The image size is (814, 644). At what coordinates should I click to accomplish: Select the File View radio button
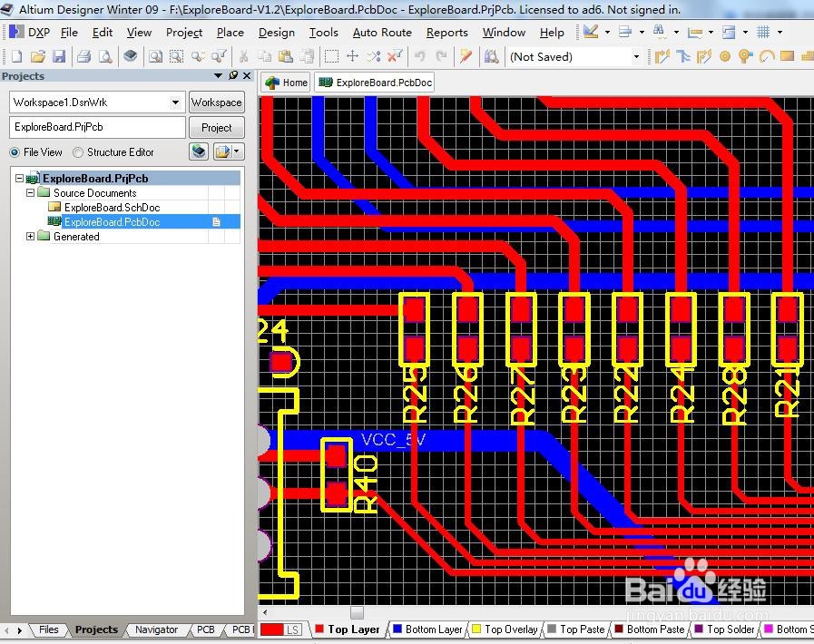pos(15,152)
